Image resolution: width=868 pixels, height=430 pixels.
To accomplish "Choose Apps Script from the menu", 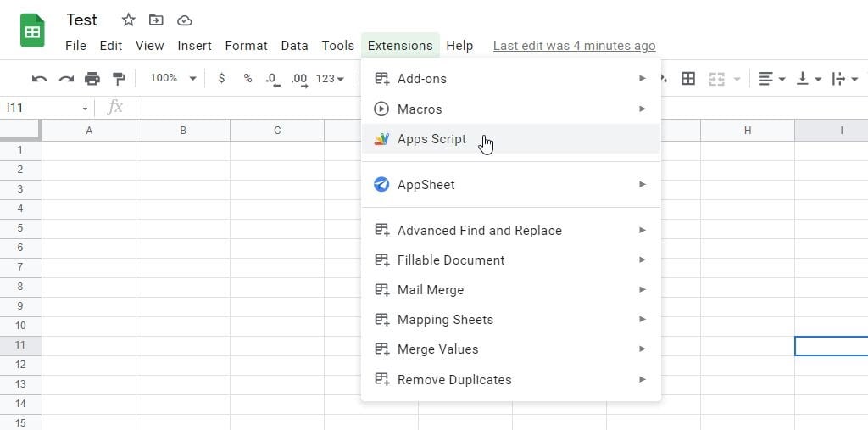I will [431, 139].
